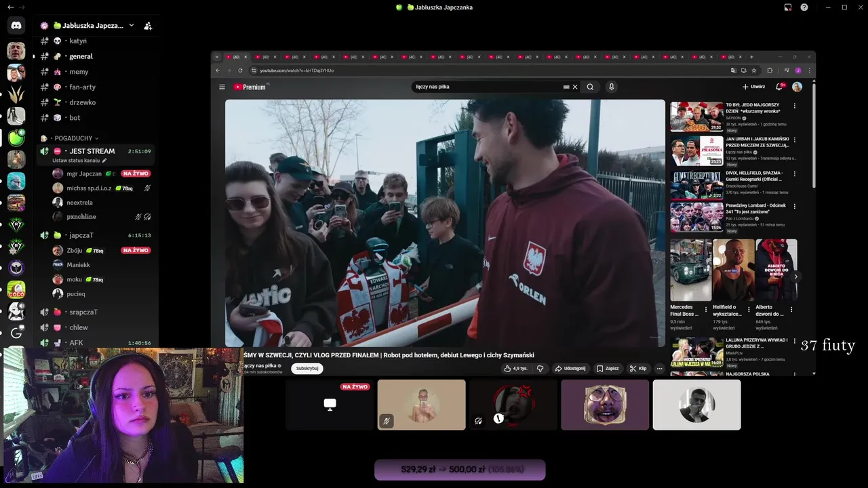Open new browser tab with plus

(x=751, y=57)
